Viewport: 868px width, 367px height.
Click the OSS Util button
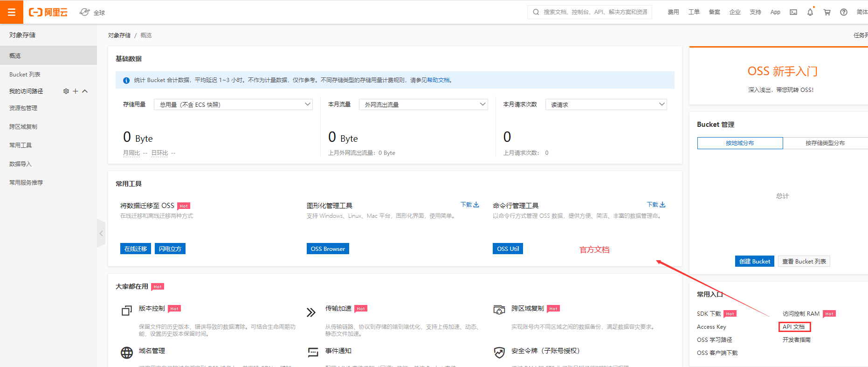(508, 249)
